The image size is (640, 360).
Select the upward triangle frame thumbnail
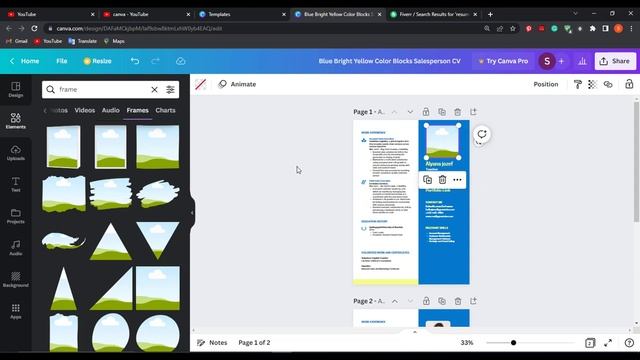(x=111, y=241)
